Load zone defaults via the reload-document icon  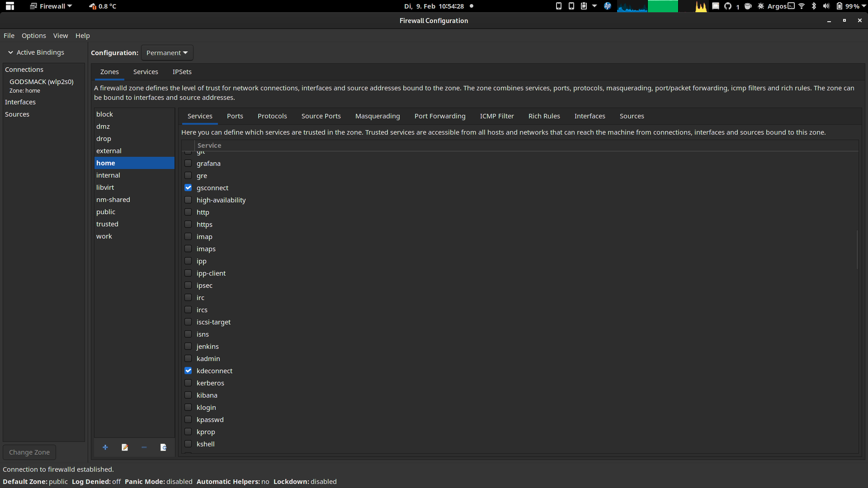163,447
